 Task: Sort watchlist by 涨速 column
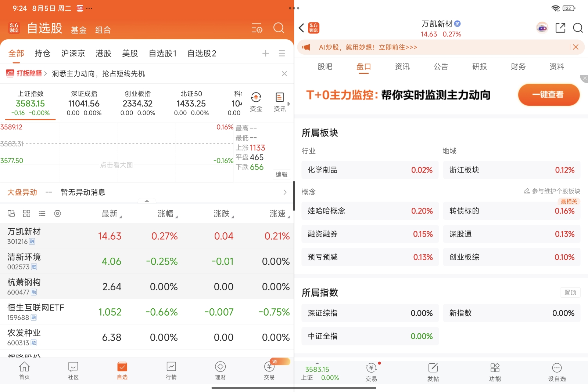click(280, 214)
